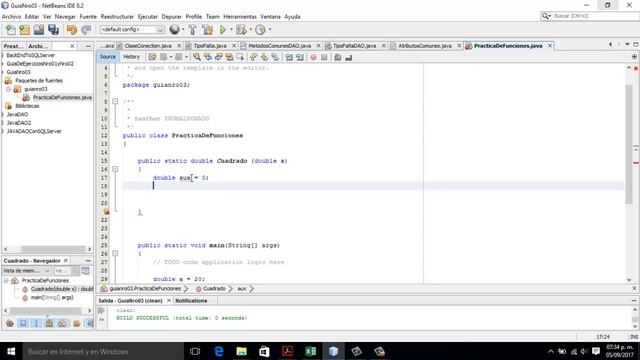Click the Open Project toolbar icon
640x360 pixels.
click(39, 30)
